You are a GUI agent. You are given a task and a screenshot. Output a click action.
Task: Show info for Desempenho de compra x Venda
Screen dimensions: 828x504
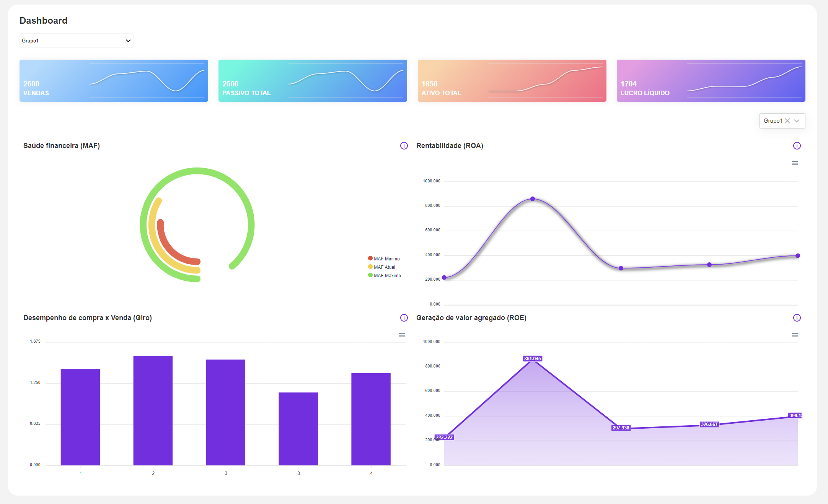pyautogui.click(x=404, y=318)
